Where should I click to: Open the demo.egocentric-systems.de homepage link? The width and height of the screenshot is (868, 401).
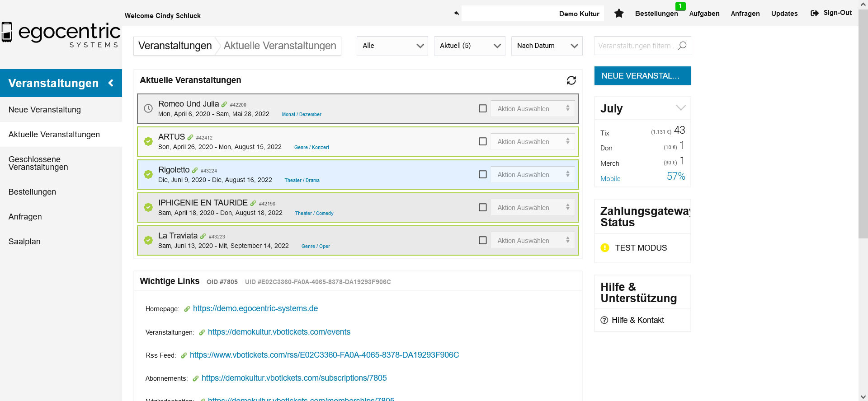coord(255,308)
